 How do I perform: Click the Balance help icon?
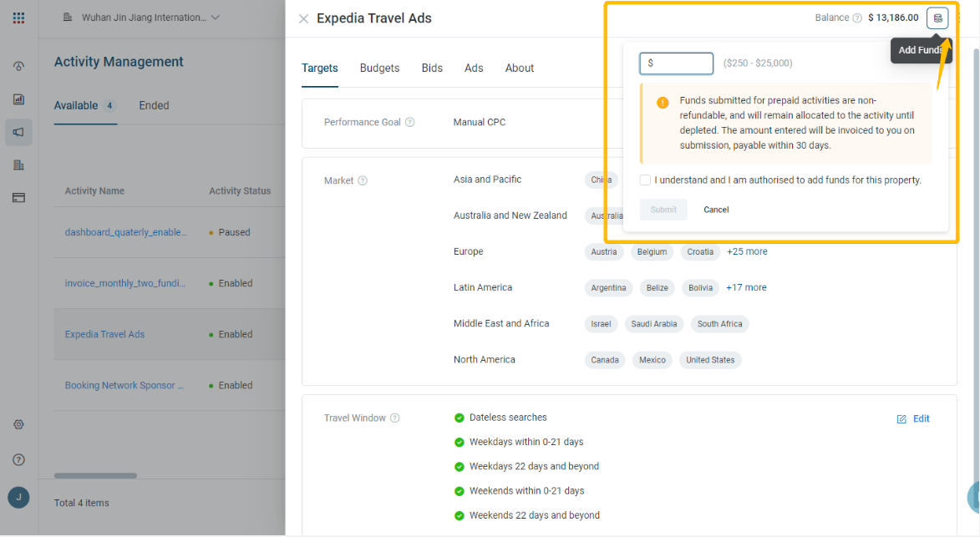857,18
